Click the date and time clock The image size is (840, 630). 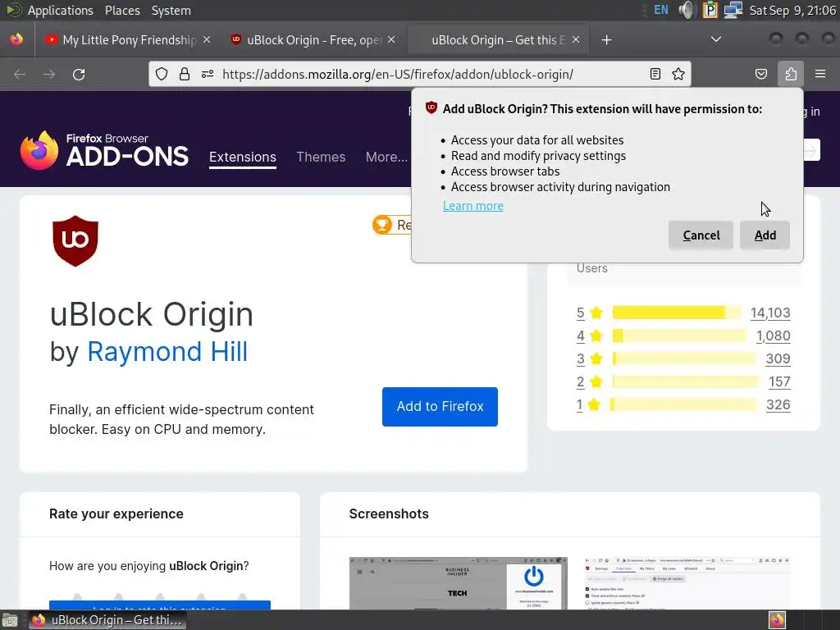click(x=792, y=10)
